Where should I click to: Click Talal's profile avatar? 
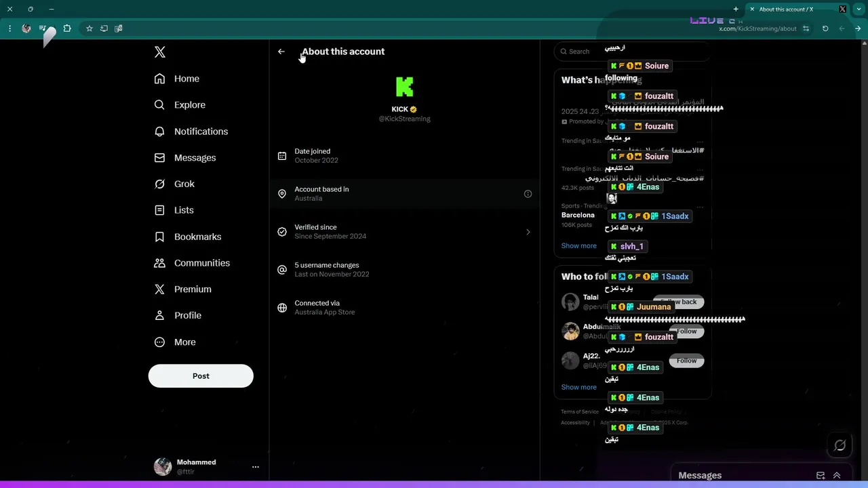click(570, 302)
